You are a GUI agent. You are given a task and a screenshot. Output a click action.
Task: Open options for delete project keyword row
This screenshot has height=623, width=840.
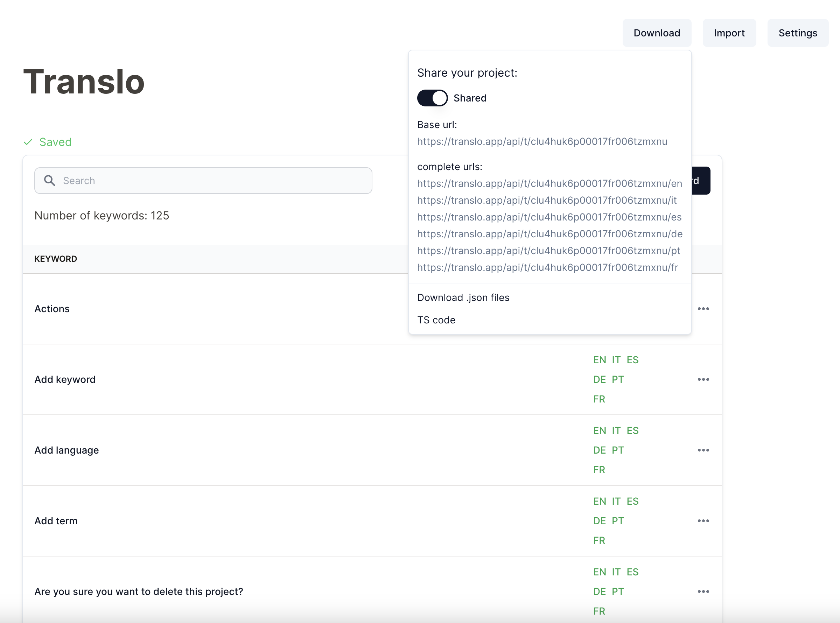pyautogui.click(x=703, y=592)
